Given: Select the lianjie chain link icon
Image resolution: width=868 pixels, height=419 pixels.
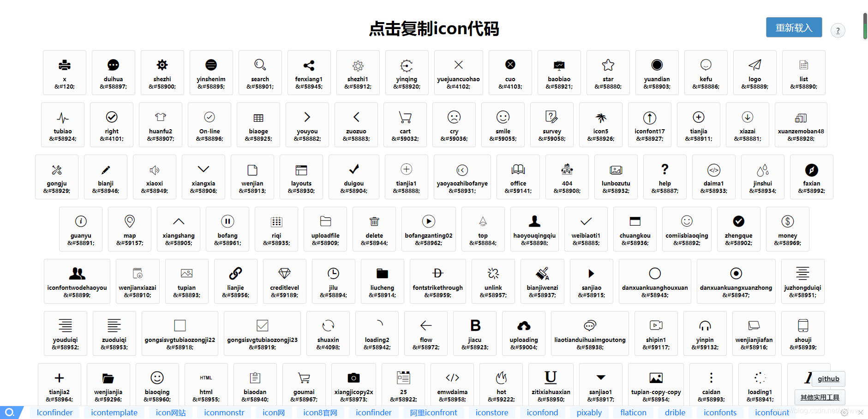Looking at the screenshot, I should click(x=236, y=281).
